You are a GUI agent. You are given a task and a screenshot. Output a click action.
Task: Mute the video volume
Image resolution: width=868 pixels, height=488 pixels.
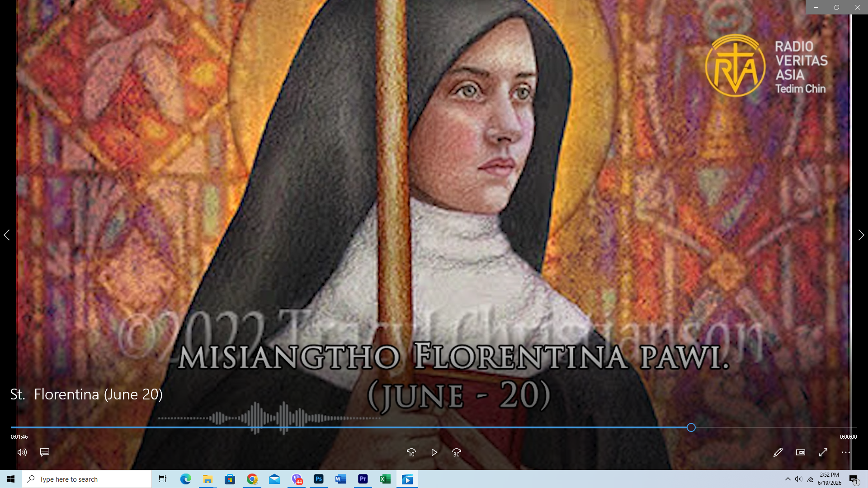point(22,452)
